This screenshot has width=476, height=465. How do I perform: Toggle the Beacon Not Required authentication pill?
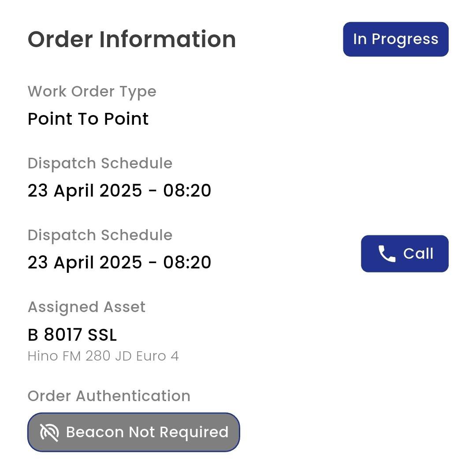pyautogui.click(x=133, y=432)
